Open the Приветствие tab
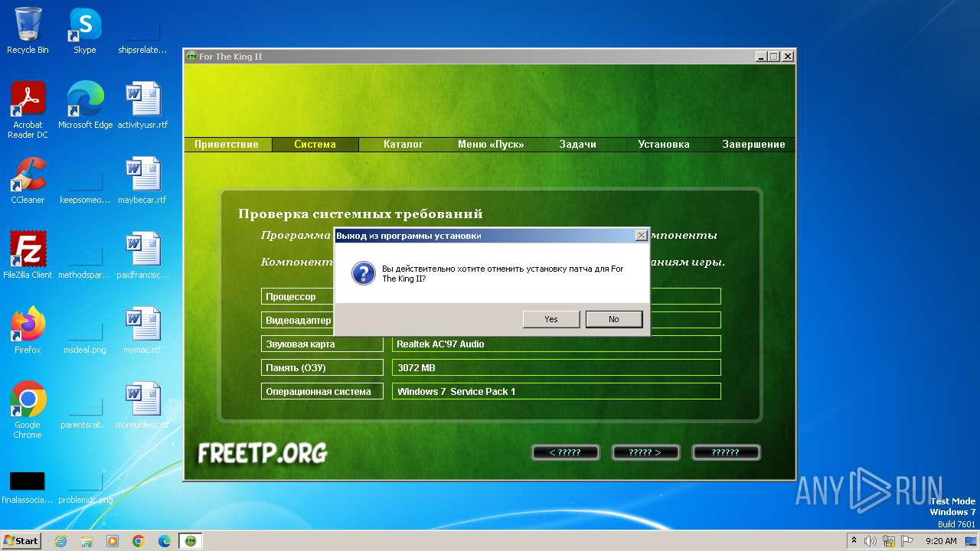980x551 pixels. point(227,145)
